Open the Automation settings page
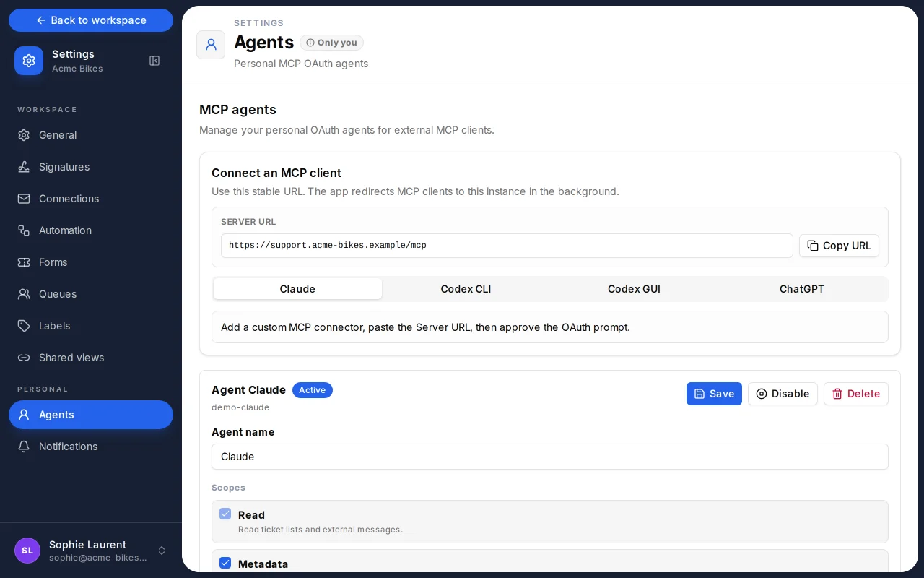Image resolution: width=924 pixels, height=578 pixels. pos(91,230)
